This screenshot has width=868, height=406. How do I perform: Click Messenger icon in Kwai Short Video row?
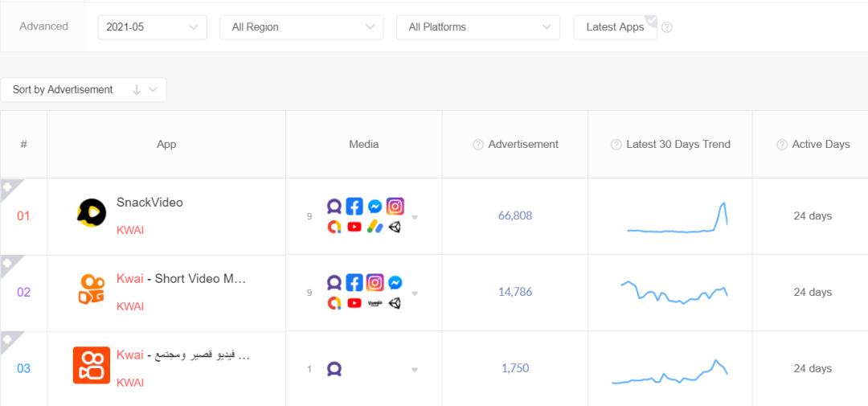point(395,283)
